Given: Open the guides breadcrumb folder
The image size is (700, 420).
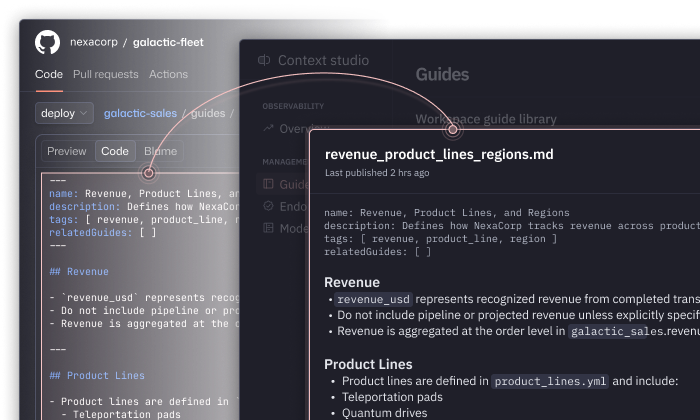Looking at the screenshot, I should (x=208, y=113).
